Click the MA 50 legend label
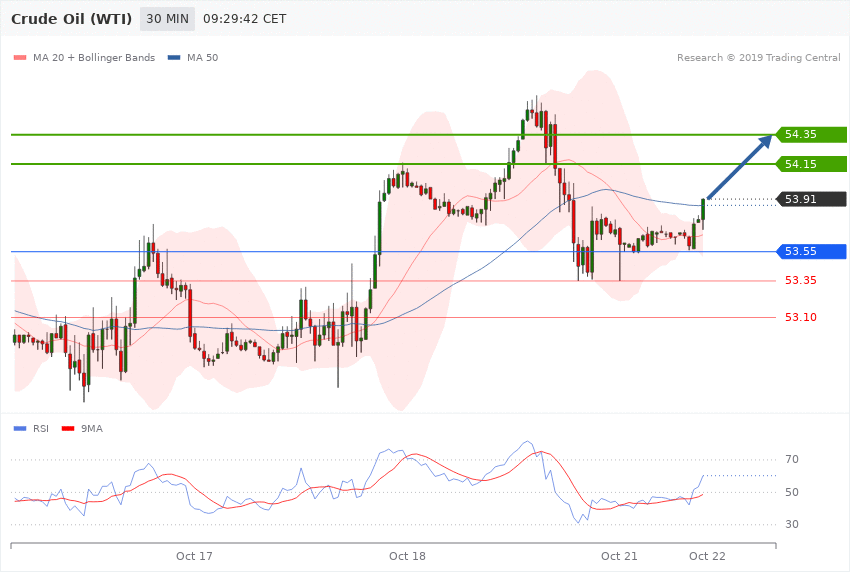The image size is (850, 576). pos(202,58)
